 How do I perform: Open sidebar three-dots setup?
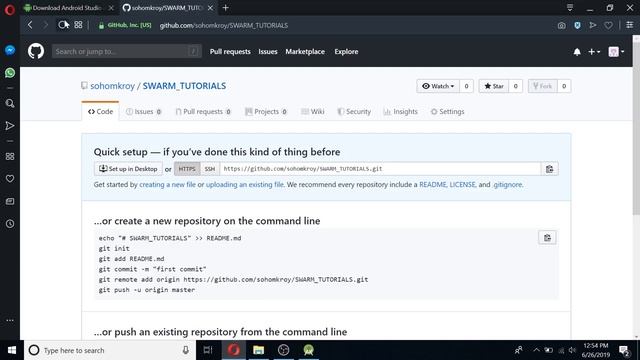10,320
